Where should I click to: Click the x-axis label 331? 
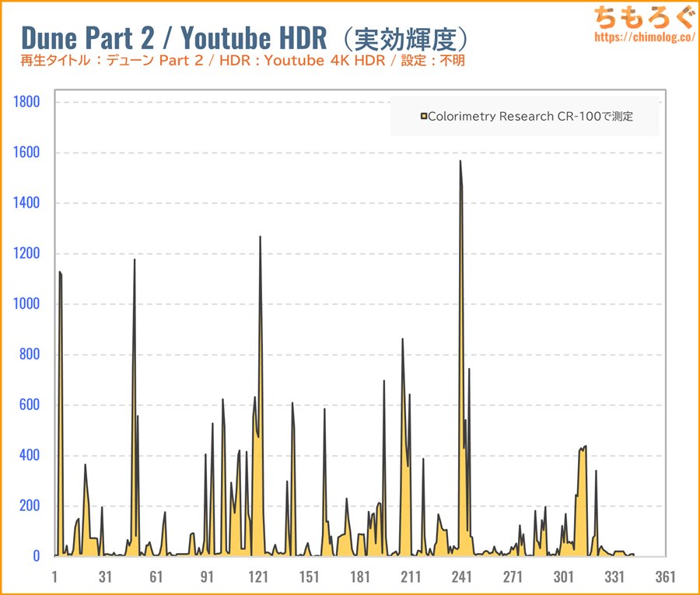(614, 576)
